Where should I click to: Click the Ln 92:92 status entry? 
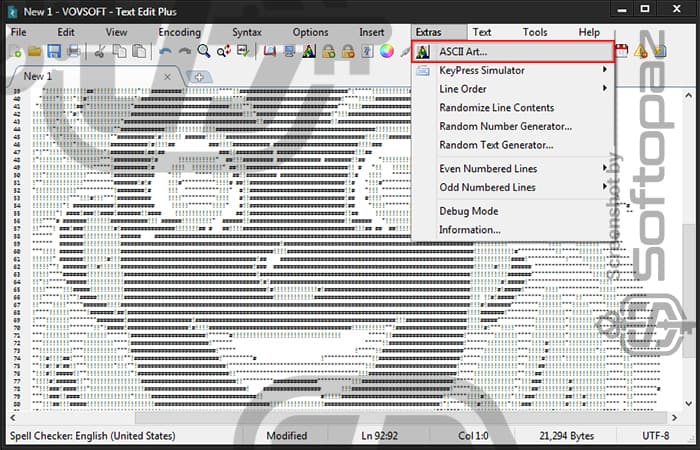point(379,436)
